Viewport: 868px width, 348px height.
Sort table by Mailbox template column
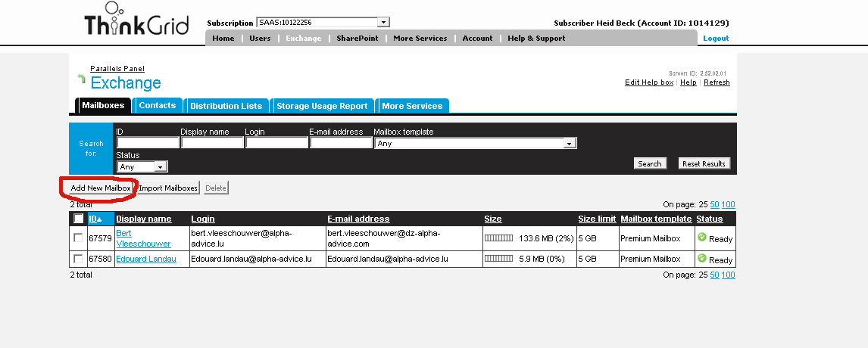656,219
